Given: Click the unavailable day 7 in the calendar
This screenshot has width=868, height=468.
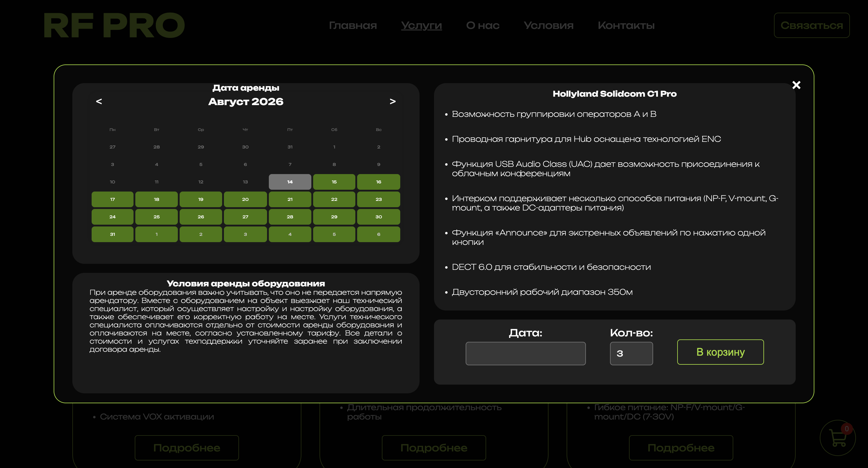Looking at the screenshot, I should [290, 164].
